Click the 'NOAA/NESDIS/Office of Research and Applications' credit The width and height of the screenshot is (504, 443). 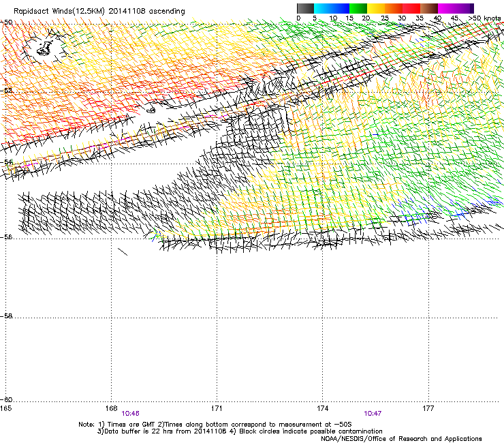coord(401,439)
